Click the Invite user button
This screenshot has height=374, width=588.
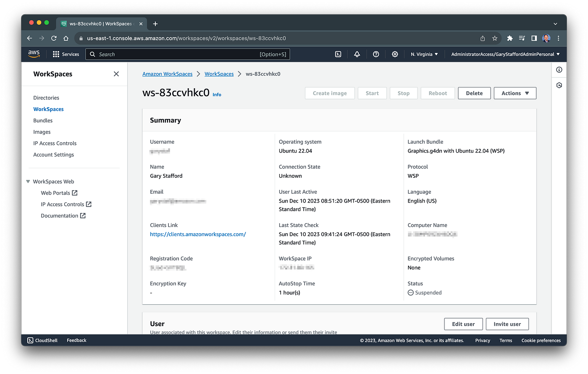click(x=507, y=324)
